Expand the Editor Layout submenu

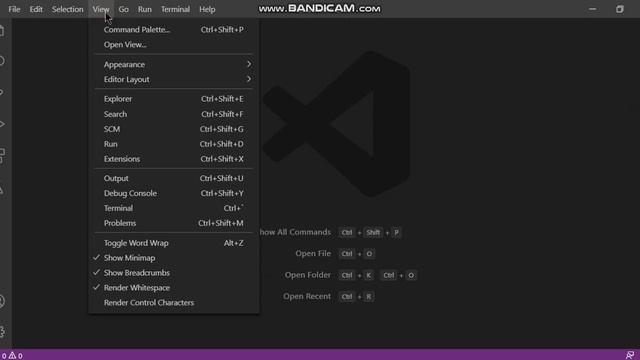[x=173, y=79]
